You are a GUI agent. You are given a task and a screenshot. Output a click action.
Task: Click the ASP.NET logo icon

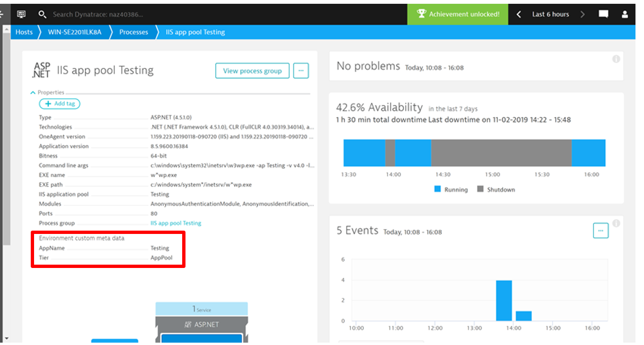(x=41, y=70)
